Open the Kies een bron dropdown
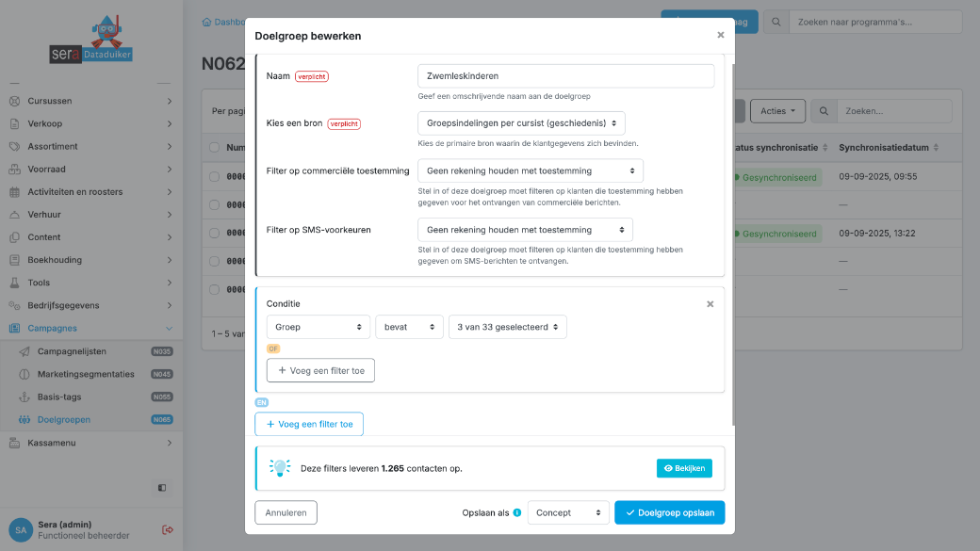Image resolution: width=980 pixels, height=551 pixels. point(521,123)
